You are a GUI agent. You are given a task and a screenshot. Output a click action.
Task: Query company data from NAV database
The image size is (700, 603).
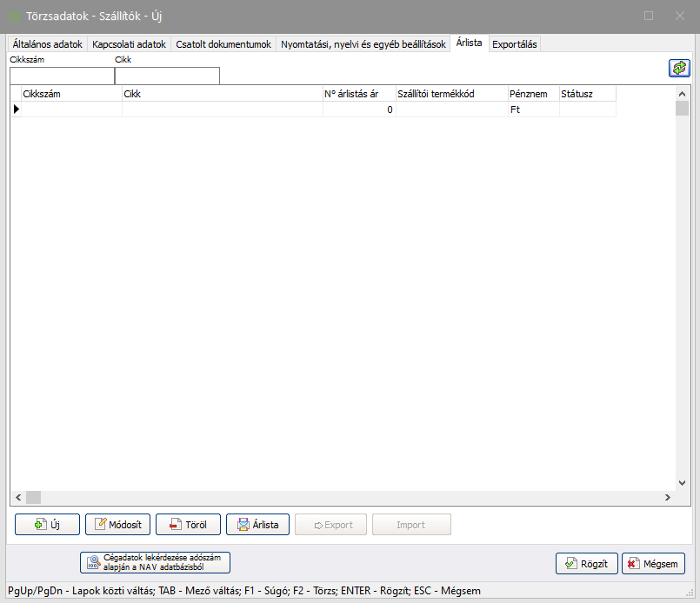155,562
